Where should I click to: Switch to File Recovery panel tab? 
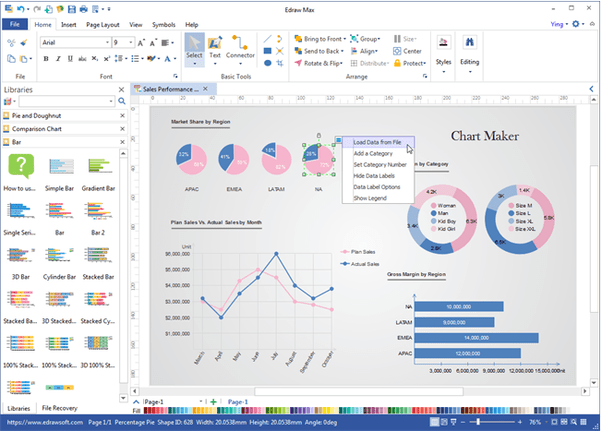60,408
